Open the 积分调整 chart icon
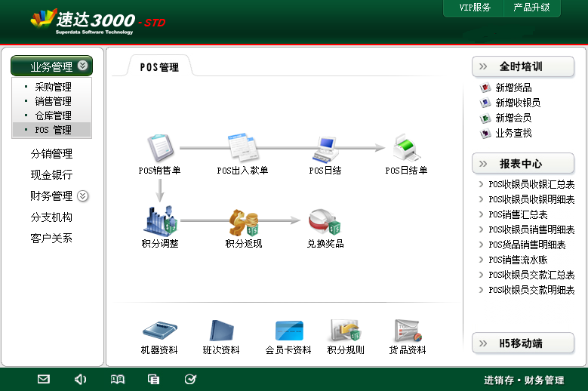This screenshot has width=588, height=391. (x=161, y=220)
